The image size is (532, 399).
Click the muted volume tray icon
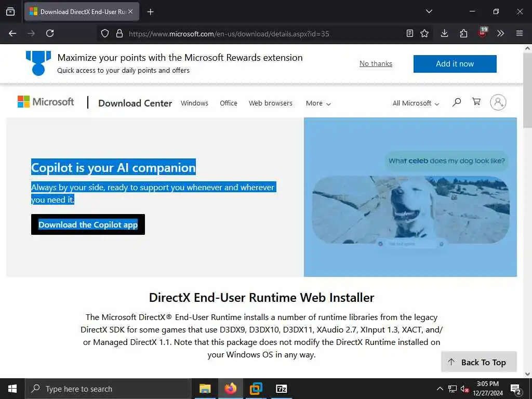coord(464,389)
